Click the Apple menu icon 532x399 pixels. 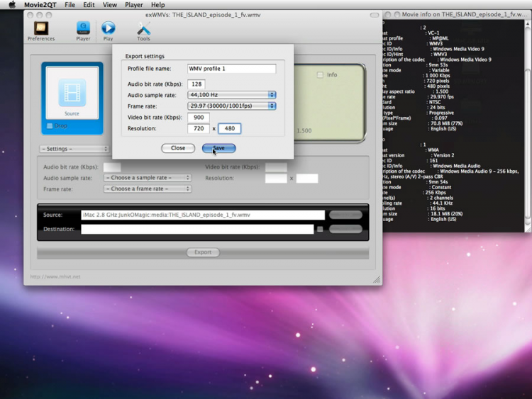[12, 5]
